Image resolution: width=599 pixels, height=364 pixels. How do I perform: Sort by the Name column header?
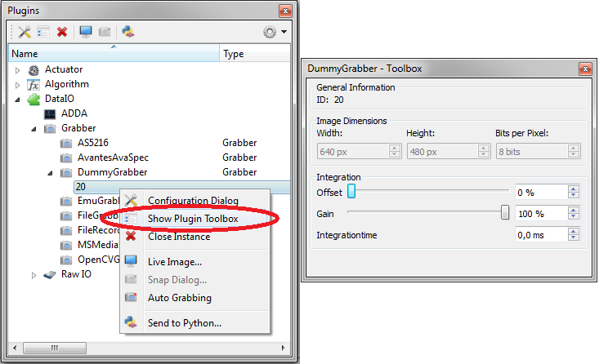tap(114, 53)
